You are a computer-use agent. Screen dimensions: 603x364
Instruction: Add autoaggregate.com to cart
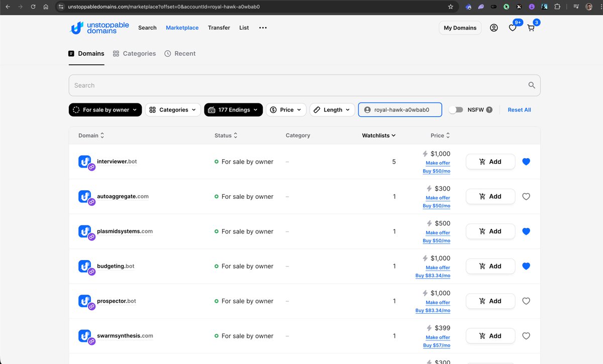(490, 197)
